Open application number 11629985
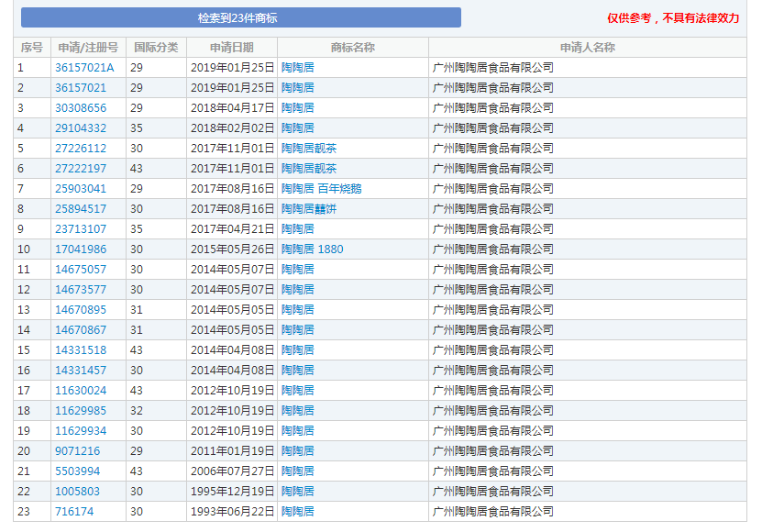762x532 pixels. (81, 410)
